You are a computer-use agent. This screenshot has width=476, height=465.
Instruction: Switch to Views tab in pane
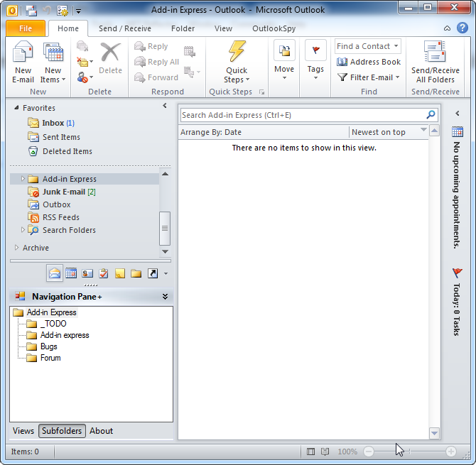(23, 431)
